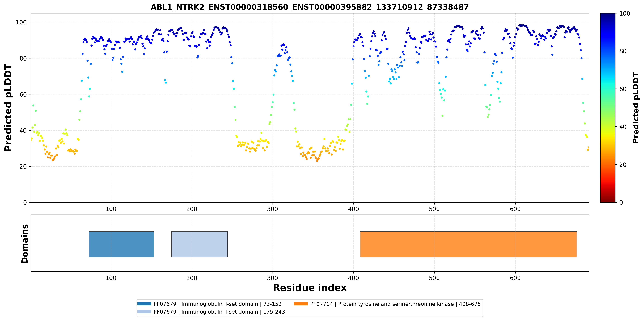
Task: Click the 100 tick on colorbar
Action: point(624,14)
